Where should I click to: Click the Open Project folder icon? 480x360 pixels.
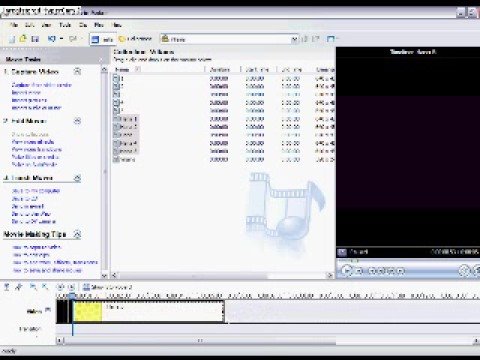point(23,39)
